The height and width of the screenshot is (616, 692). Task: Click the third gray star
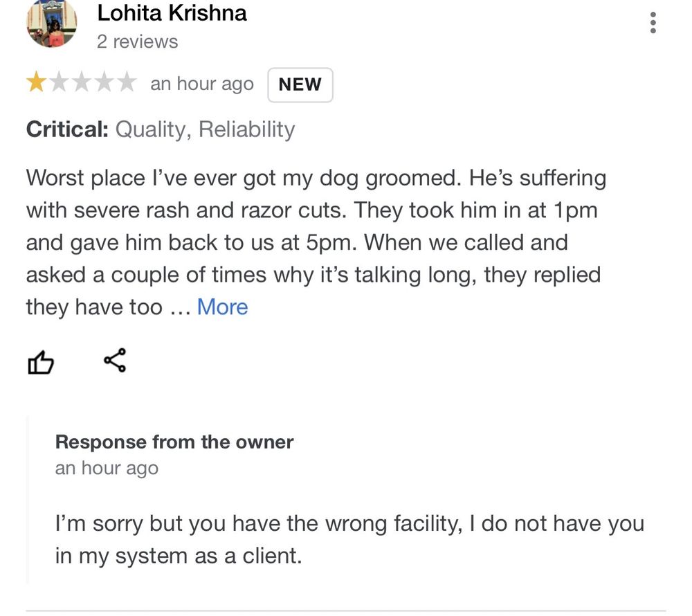(x=81, y=84)
